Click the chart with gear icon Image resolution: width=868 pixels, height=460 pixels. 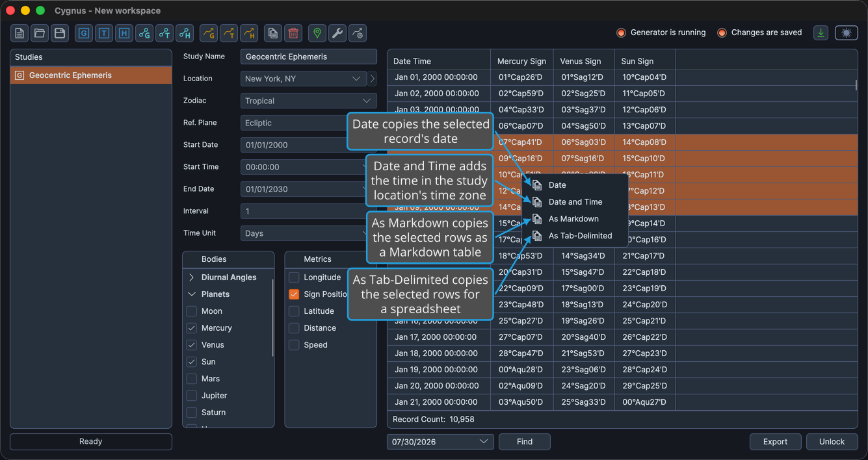click(x=358, y=33)
